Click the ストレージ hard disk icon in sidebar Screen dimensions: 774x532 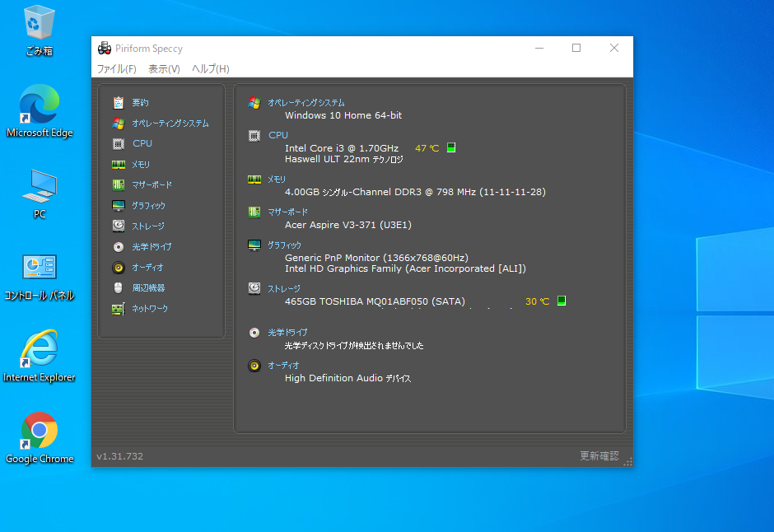(x=119, y=226)
